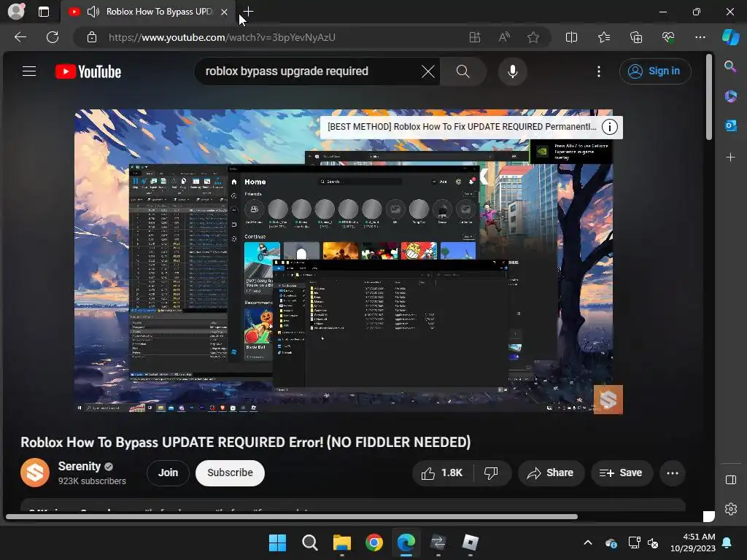Open the tab actions menu icon

point(44,12)
